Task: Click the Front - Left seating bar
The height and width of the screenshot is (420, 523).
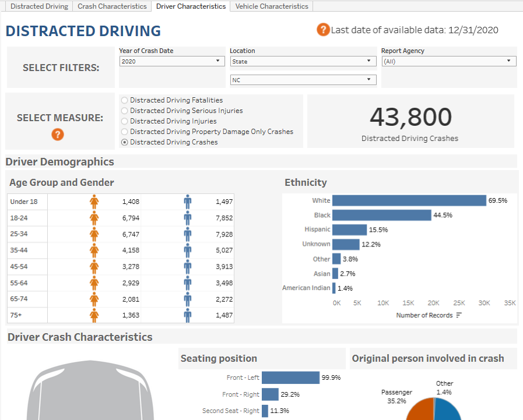Action: 290,377
